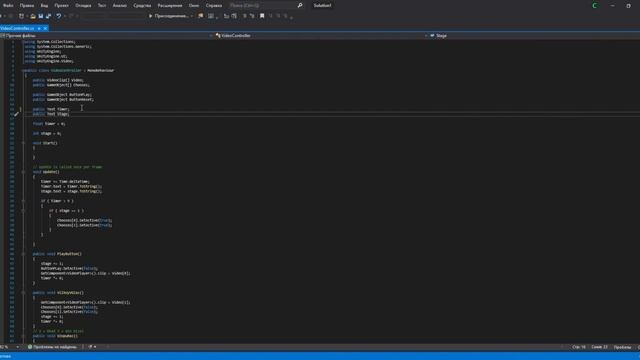Image resolution: width=640 pixels, height=360 pixels.
Task: Close the VideoController.cs tab
Action: (45, 28)
